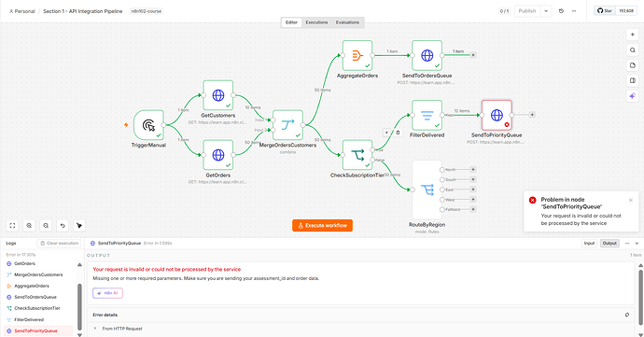The width and height of the screenshot is (644, 337).
Task: Click the Execute workflow button
Action: (x=322, y=225)
